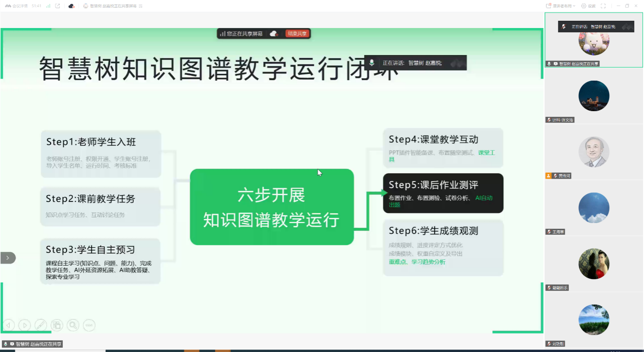The height and width of the screenshot is (352, 644).
Task: Open 设置 settings
Action: click(588, 6)
